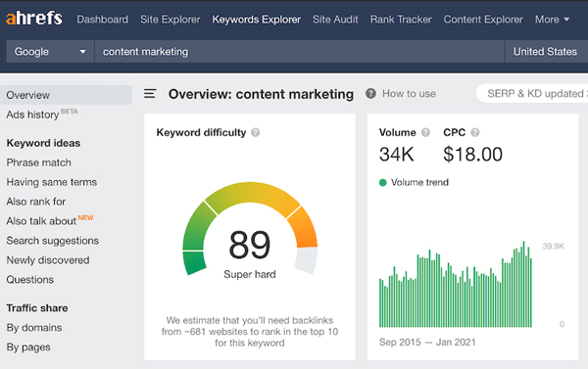
Task: Click the SERP & KD updated button
Action: tap(532, 93)
